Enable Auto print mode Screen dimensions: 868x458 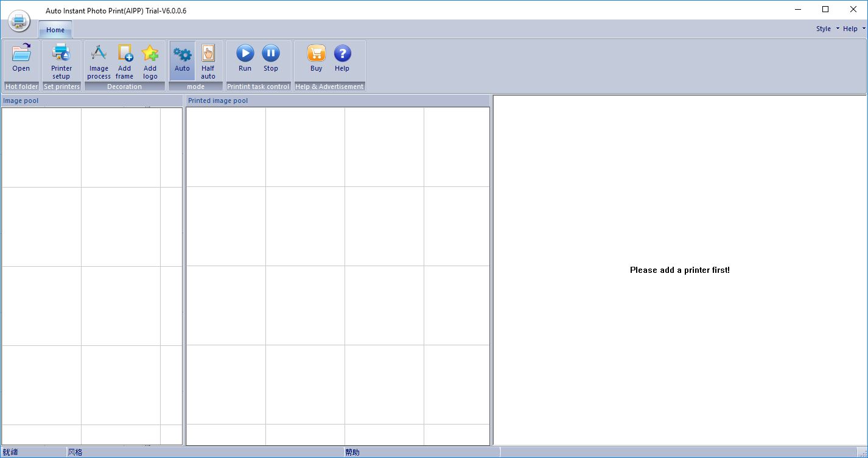coord(182,60)
